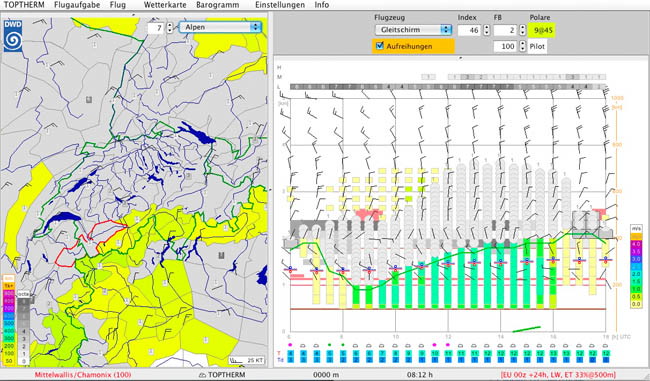Click the DWD spiral logo icon
The image size is (650, 381).
point(13,36)
